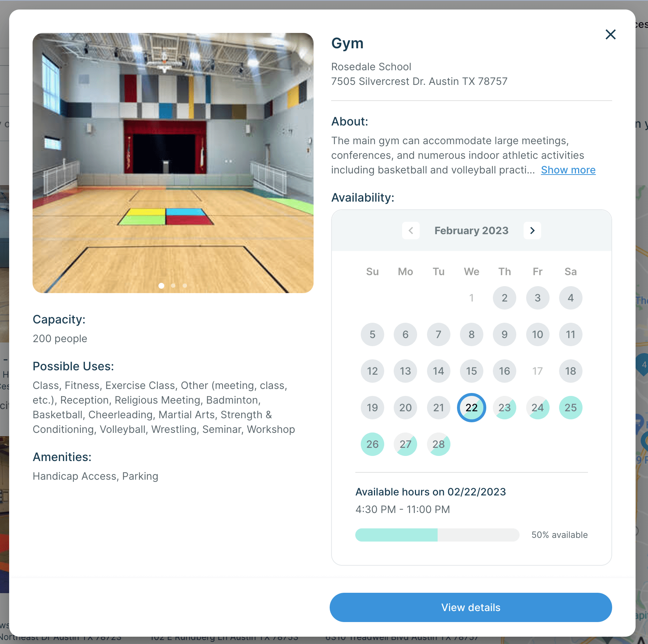Select the first carousel dot indicator
The height and width of the screenshot is (644, 648).
[161, 285]
